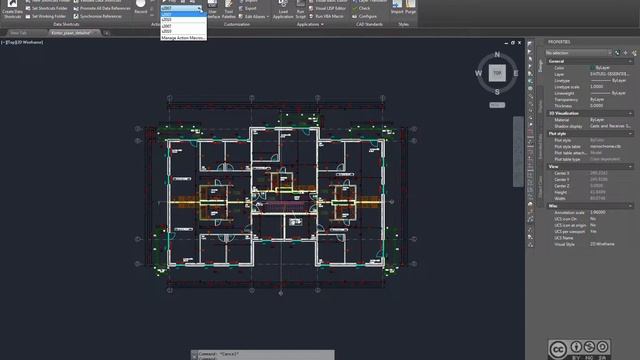Open the Extended Data side tab

coord(540,147)
